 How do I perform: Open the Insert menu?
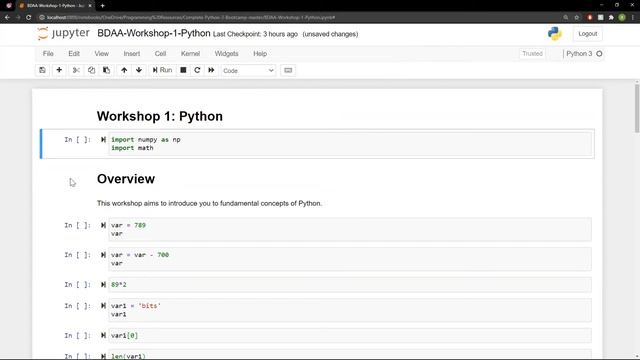coord(131,53)
